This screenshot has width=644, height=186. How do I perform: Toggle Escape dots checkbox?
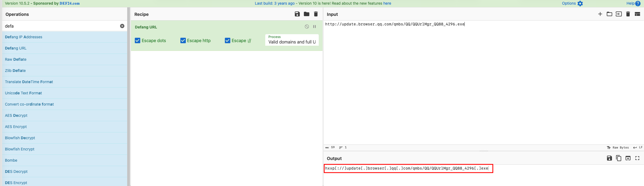coord(138,40)
